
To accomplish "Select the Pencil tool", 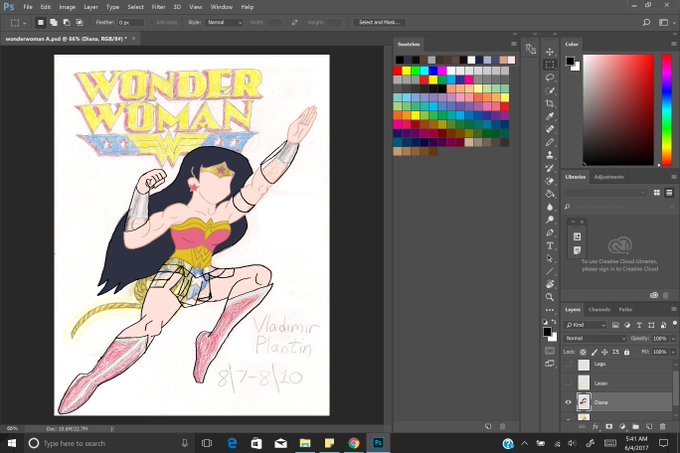I will click(550, 142).
